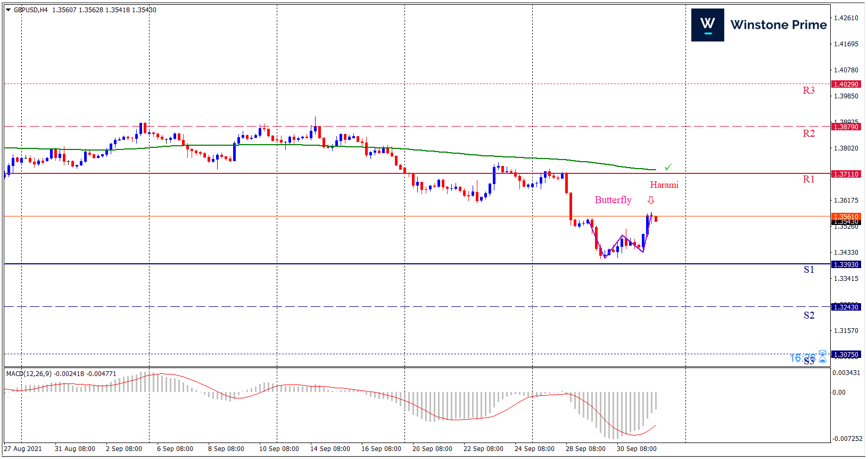Click the R1 resistance label

pyautogui.click(x=808, y=179)
